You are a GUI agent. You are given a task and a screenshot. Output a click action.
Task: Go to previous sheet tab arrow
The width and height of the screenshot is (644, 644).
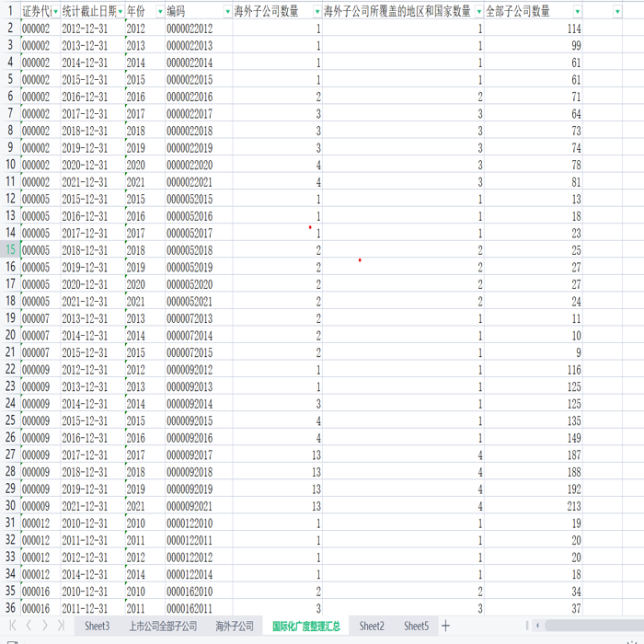click(29, 626)
